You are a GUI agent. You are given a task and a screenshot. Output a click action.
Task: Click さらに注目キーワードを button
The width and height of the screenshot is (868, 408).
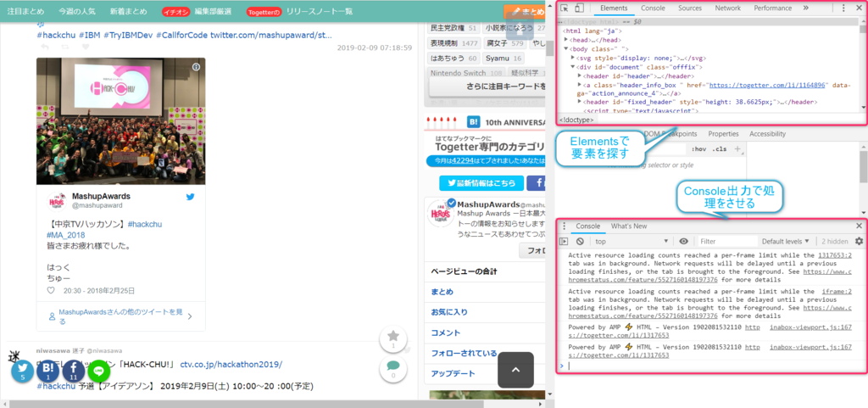(x=487, y=87)
